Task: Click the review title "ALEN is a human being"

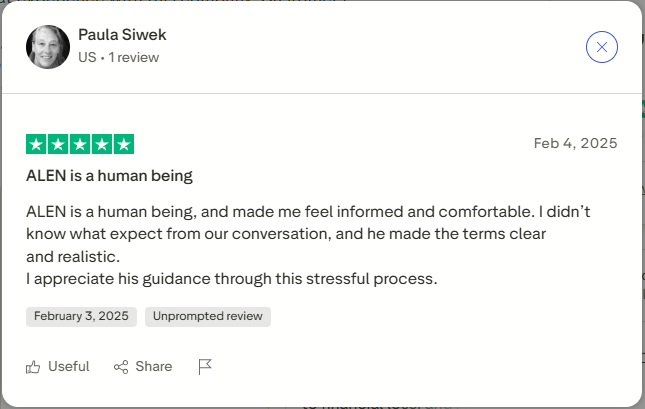Action: click(109, 176)
